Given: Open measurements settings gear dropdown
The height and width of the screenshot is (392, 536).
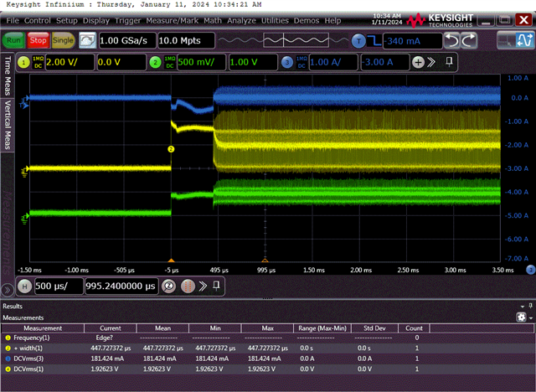Looking at the screenshot, I should [x=523, y=317].
